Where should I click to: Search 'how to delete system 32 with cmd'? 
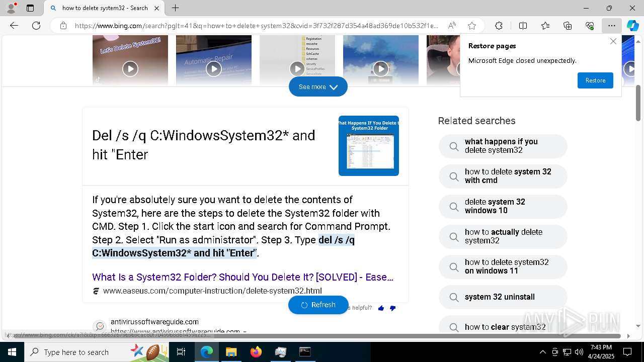(x=503, y=176)
